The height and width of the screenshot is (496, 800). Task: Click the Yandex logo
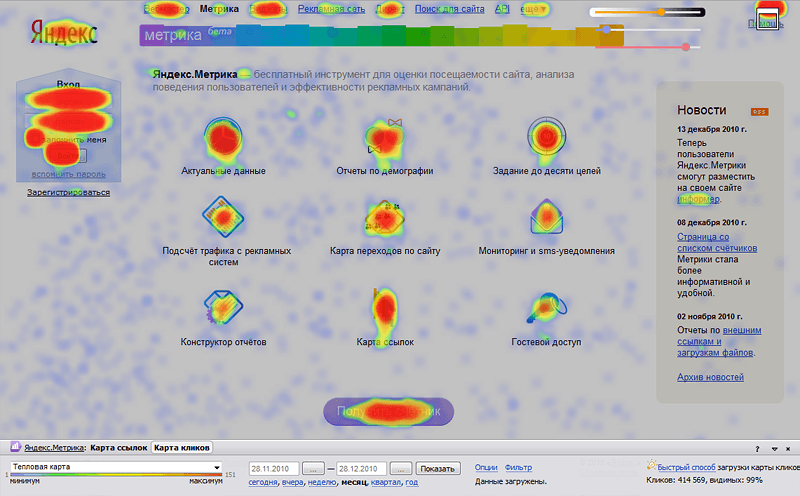[64, 33]
